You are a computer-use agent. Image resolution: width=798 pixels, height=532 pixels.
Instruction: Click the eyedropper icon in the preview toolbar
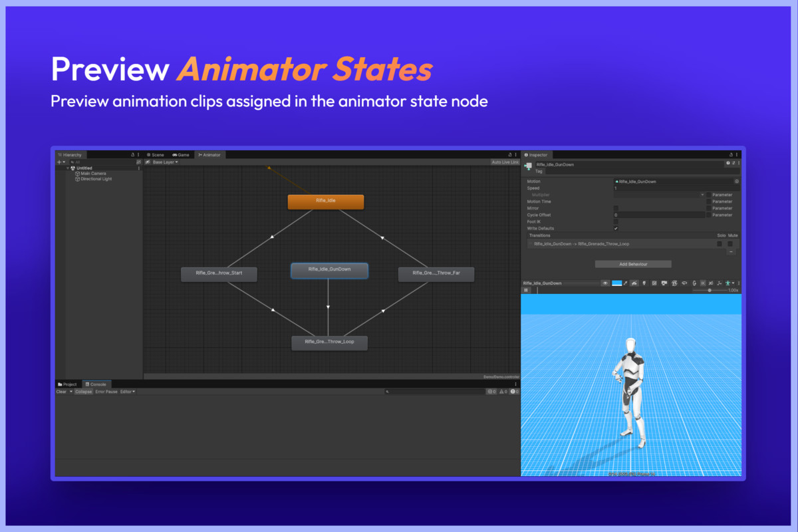click(625, 283)
